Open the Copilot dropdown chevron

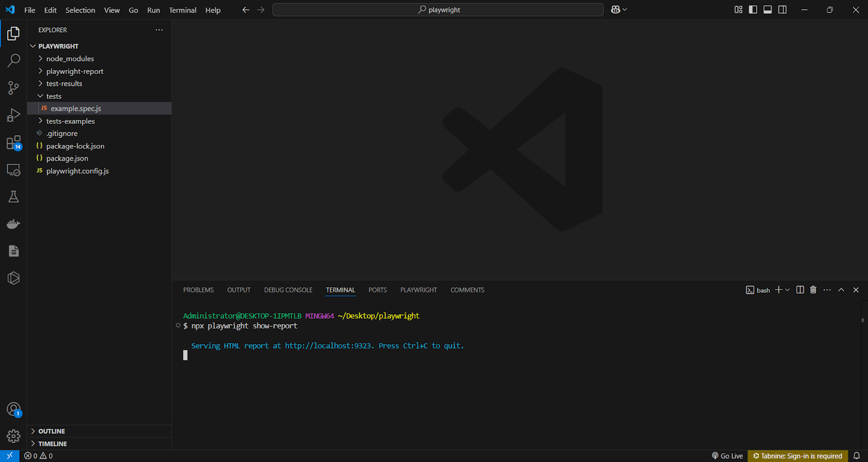624,10
